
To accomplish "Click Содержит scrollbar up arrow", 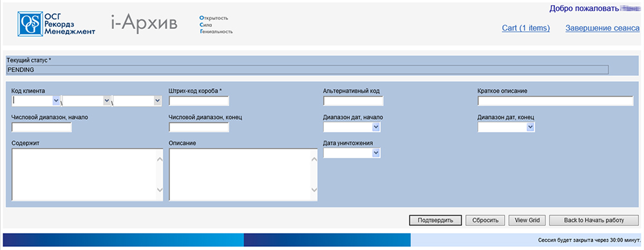I will tap(160, 159).
